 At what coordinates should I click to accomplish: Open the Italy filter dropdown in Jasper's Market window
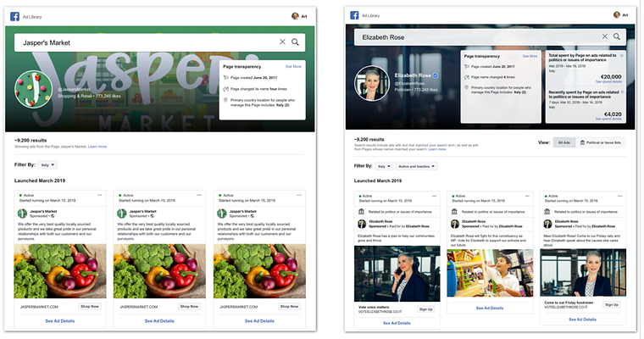(x=47, y=164)
